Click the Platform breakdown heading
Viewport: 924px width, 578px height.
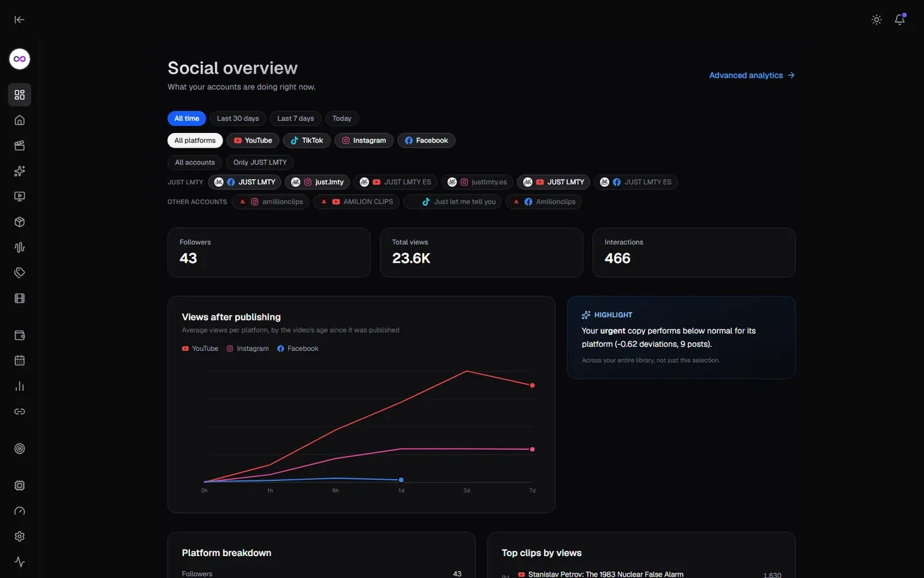[x=227, y=553]
